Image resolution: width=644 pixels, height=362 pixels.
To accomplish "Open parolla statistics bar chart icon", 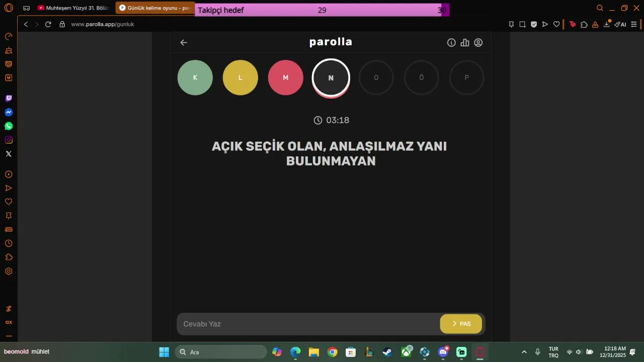I will click(x=465, y=43).
